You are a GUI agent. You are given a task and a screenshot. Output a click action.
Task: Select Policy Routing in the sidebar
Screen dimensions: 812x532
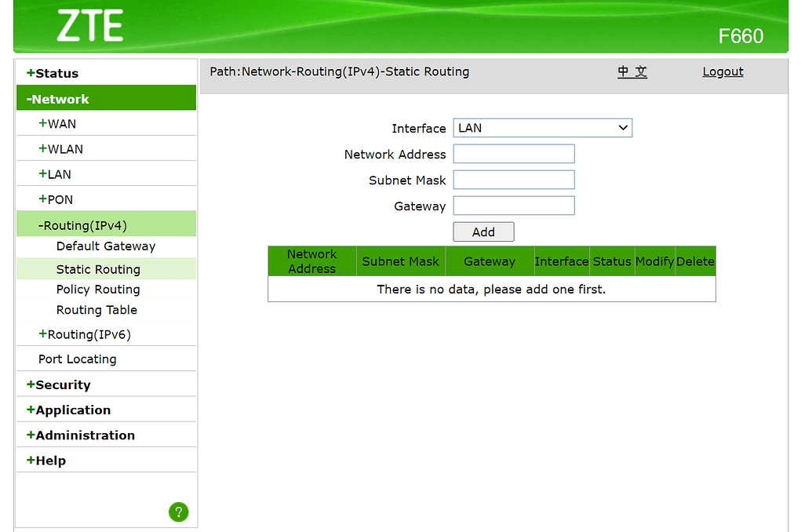(98, 290)
